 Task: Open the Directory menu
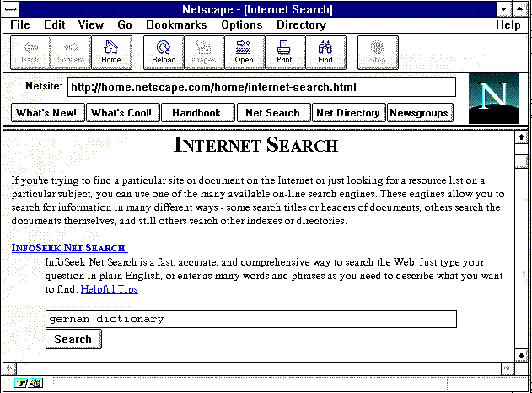(x=301, y=24)
